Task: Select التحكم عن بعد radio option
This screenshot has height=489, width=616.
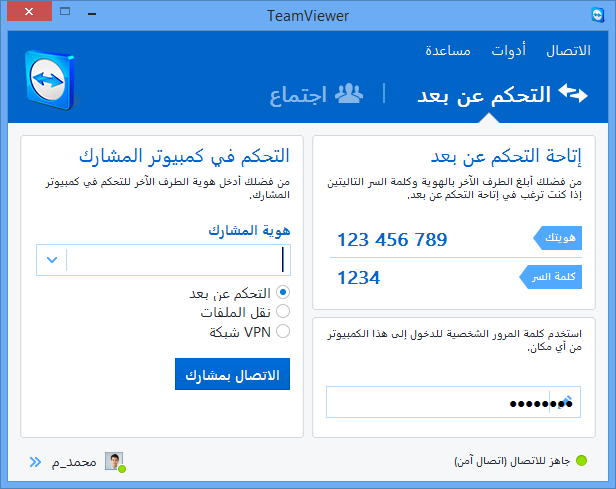Action: click(283, 293)
